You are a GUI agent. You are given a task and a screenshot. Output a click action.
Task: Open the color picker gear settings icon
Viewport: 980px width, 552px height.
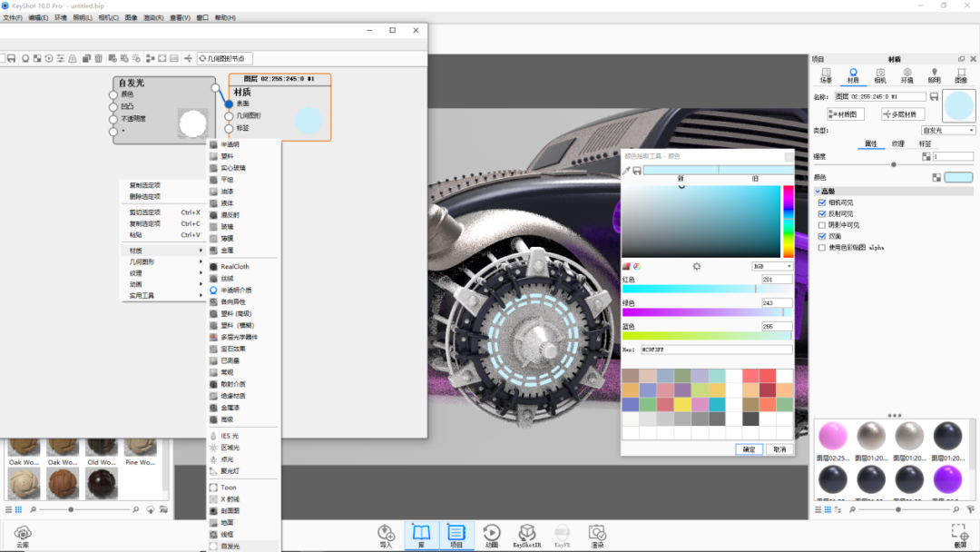[697, 266]
